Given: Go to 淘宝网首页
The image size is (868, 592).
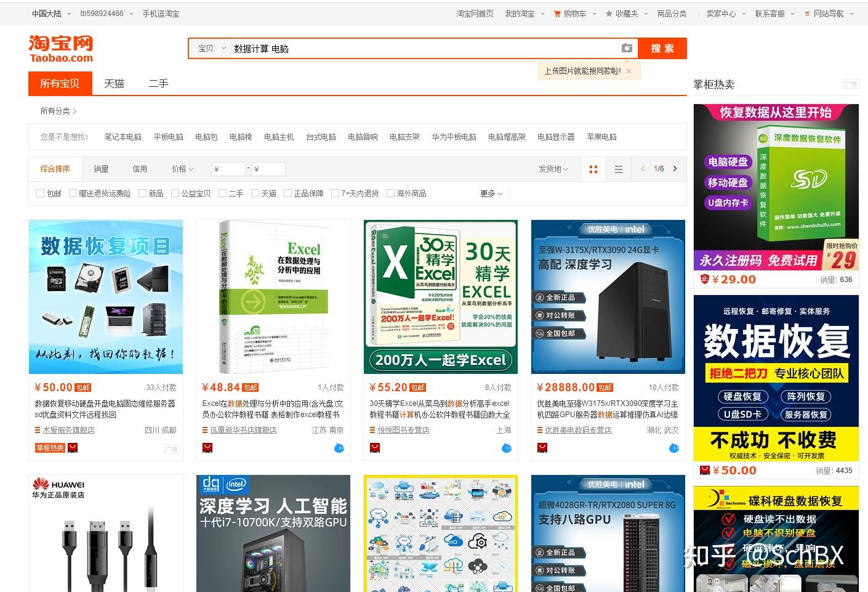Looking at the screenshot, I should (475, 14).
